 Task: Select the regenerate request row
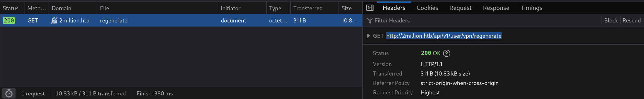[181, 20]
